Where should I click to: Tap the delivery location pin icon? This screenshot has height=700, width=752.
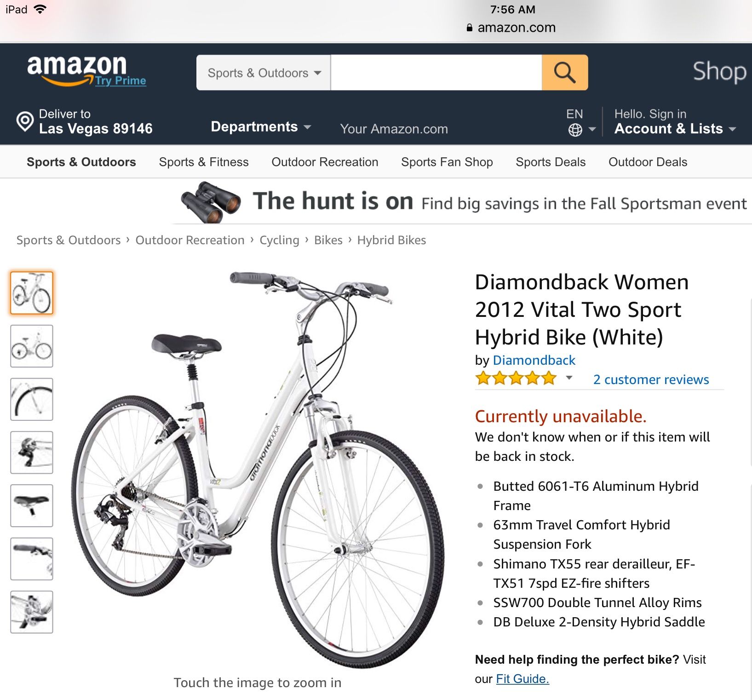[25, 121]
